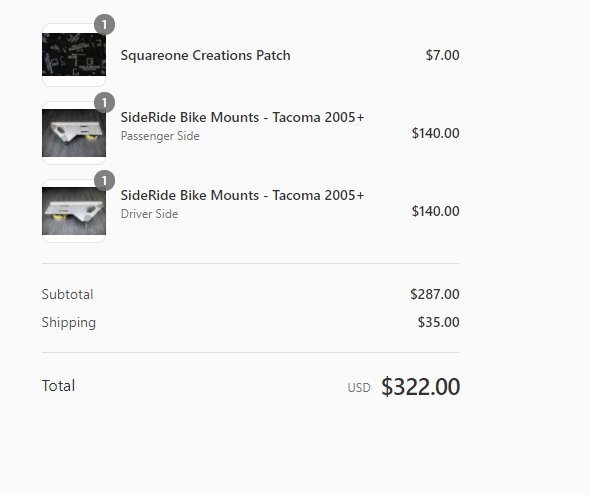589x495 pixels.
Task: Select the Squareone Creations Patch title
Action: (x=205, y=55)
